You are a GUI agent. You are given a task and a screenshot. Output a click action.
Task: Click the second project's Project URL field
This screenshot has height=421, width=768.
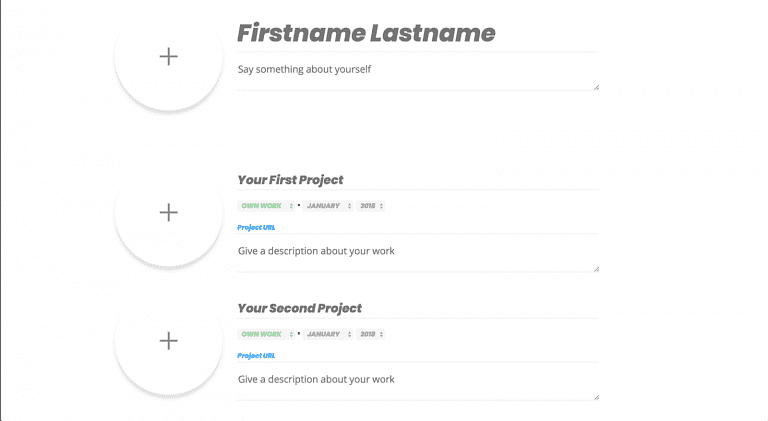click(416, 355)
